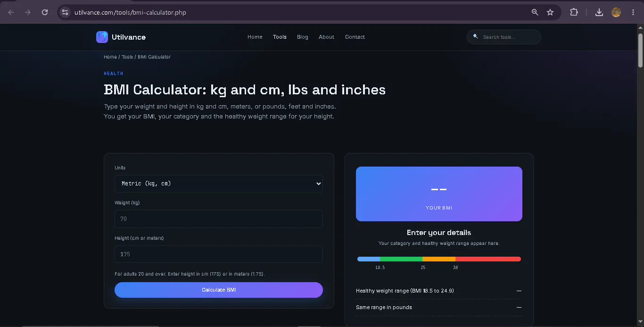Open site information icon in address bar

[65, 12]
